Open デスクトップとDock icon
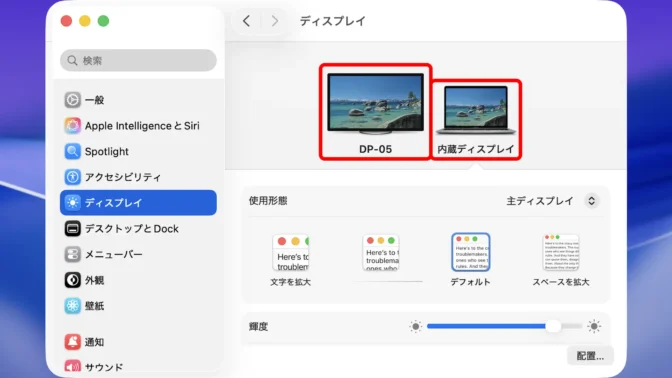The height and width of the screenshot is (378, 672). pyautogui.click(x=72, y=228)
